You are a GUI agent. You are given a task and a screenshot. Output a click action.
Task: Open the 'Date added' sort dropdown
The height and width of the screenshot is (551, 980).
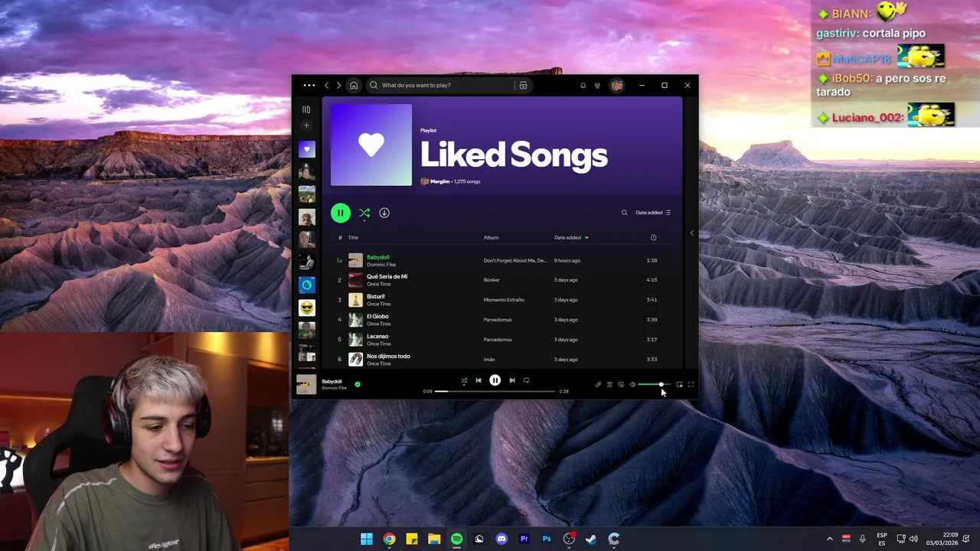[x=653, y=213]
